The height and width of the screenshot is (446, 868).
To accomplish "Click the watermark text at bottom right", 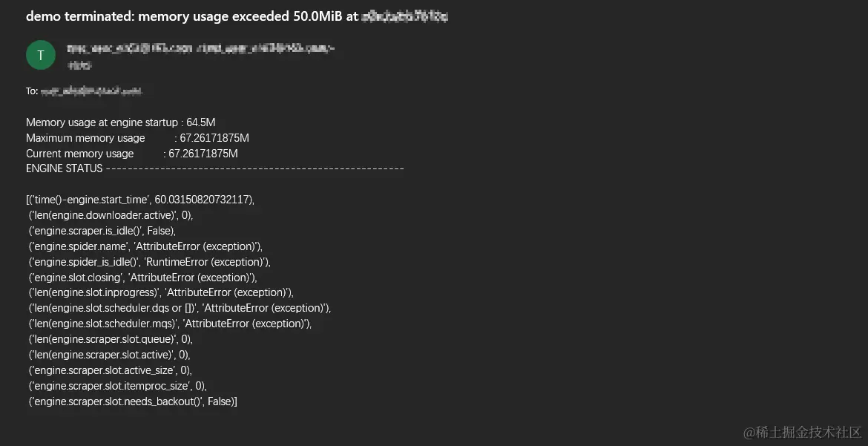I will click(x=803, y=432).
